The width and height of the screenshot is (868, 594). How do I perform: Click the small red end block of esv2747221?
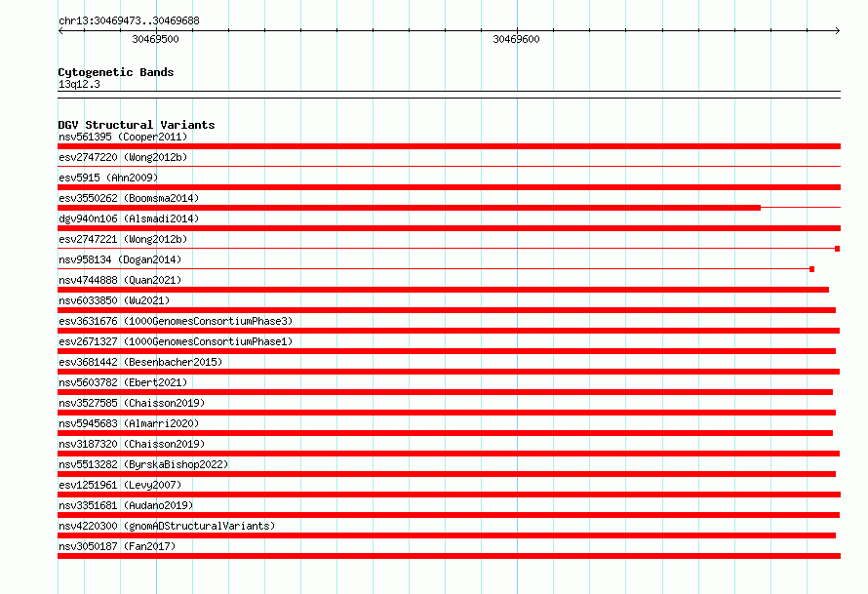[838, 249]
